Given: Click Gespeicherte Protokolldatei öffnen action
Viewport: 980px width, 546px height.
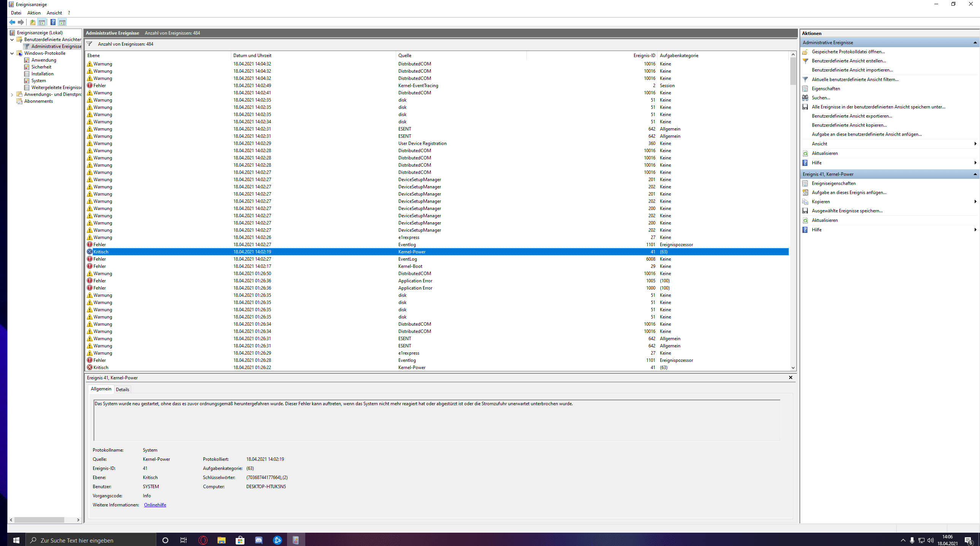Looking at the screenshot, I should [848, 52].
